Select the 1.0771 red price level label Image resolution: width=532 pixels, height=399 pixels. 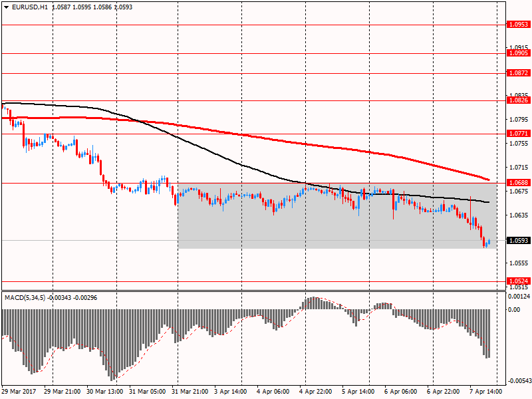click(x=518, y=134)
